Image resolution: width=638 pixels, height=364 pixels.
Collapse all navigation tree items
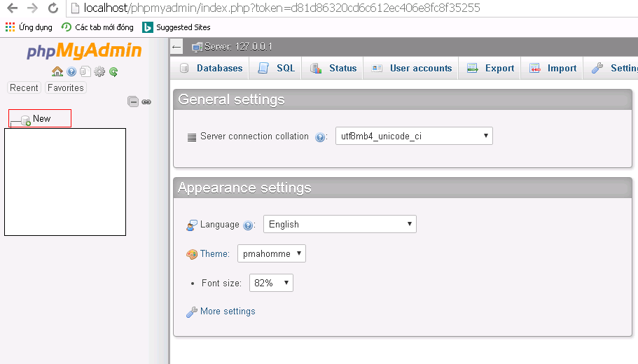pyautogui.click(x=133, y=101)
